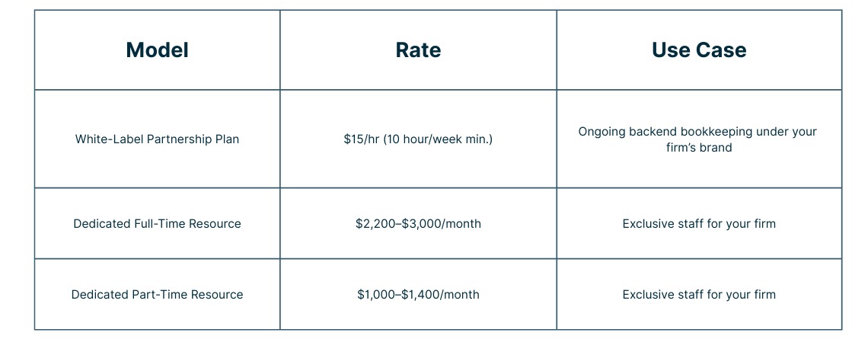Click the "$1,000" lower rate amount
The width and height of the screenshot is (868, 339).
click(375, 295)
